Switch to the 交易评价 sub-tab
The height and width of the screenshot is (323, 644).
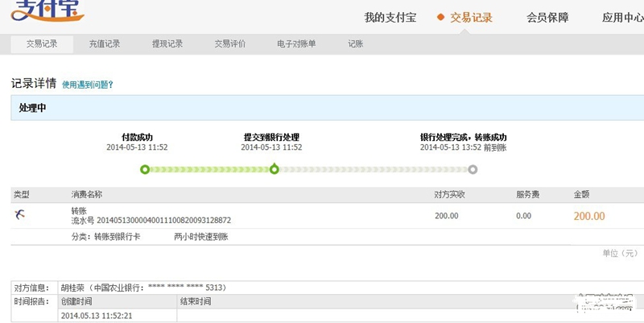click(x=230, y=44)
